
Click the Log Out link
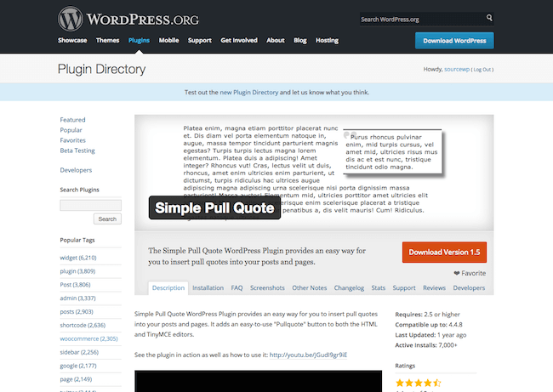[482, 70]
